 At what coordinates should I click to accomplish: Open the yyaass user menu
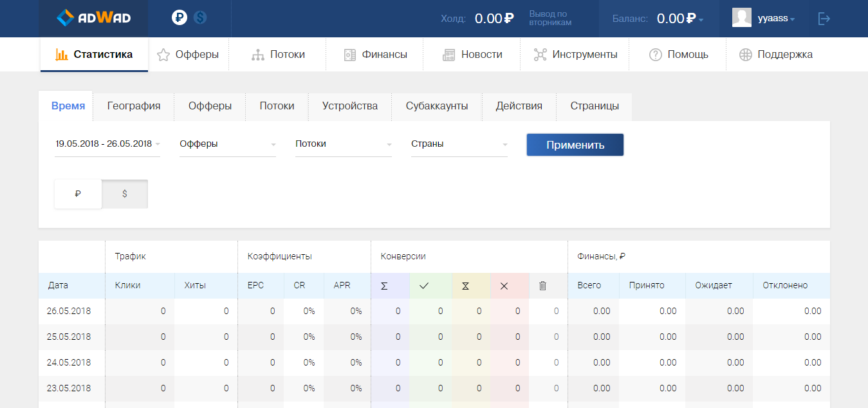pos(776,19)
